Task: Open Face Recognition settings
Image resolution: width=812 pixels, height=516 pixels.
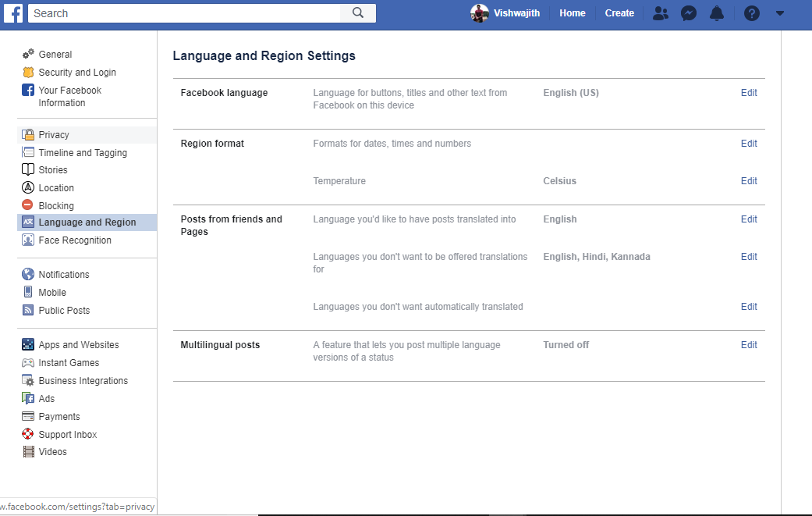Action: coord(75,240)
